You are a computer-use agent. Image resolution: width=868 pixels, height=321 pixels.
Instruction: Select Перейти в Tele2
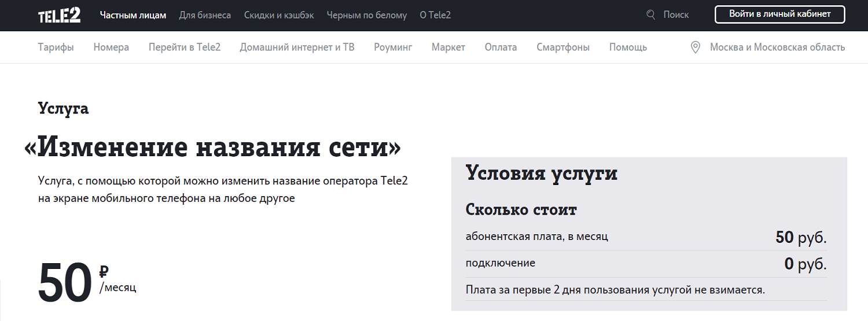(x=185, y=47)
